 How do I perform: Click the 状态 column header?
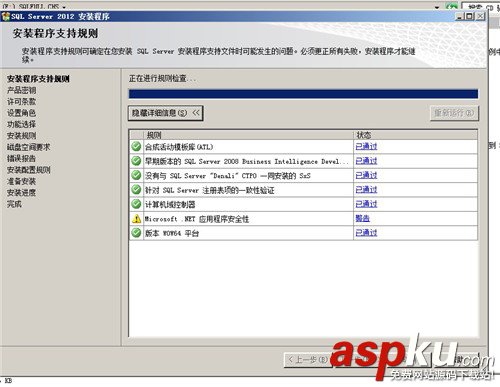point(415,135)
